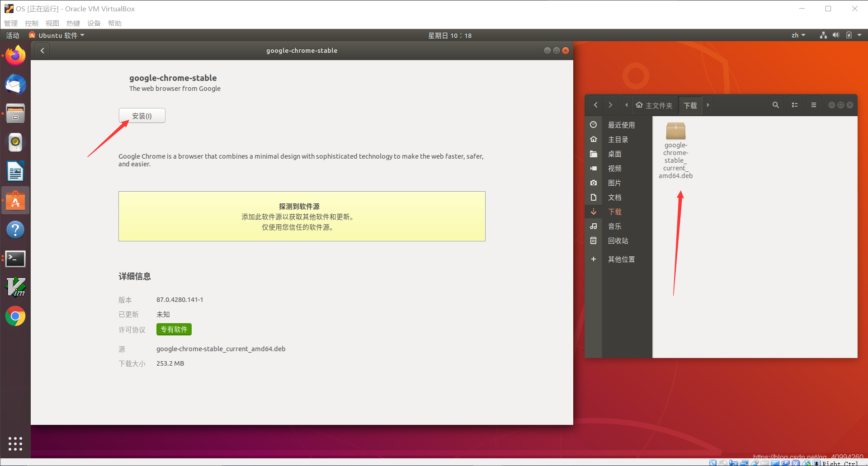Launch Vim from the dock
Image resolution: width=868 pixels, height=466 pixels.
[x=15, y=287]
